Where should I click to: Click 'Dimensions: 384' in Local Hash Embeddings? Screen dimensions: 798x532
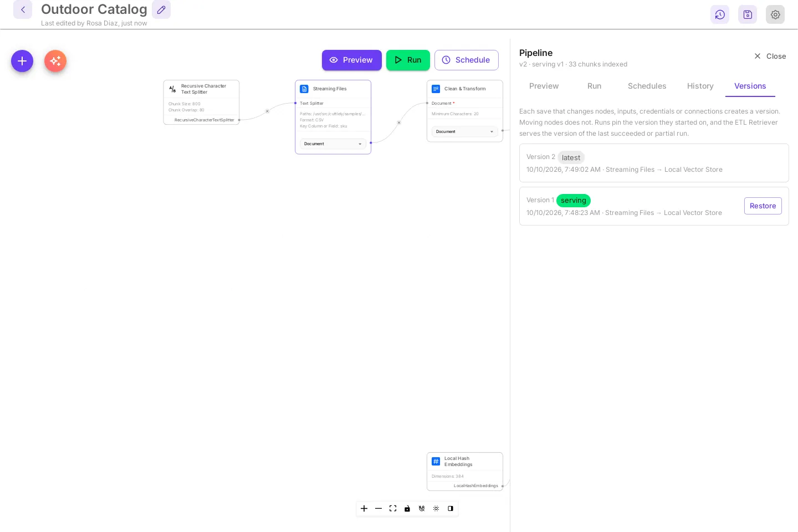(448, 476)
